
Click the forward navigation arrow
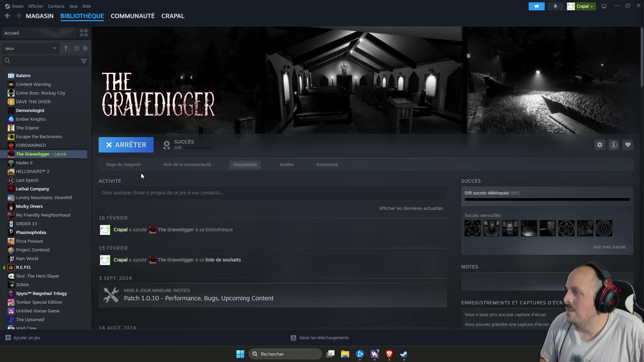click(x=18, y=16)
